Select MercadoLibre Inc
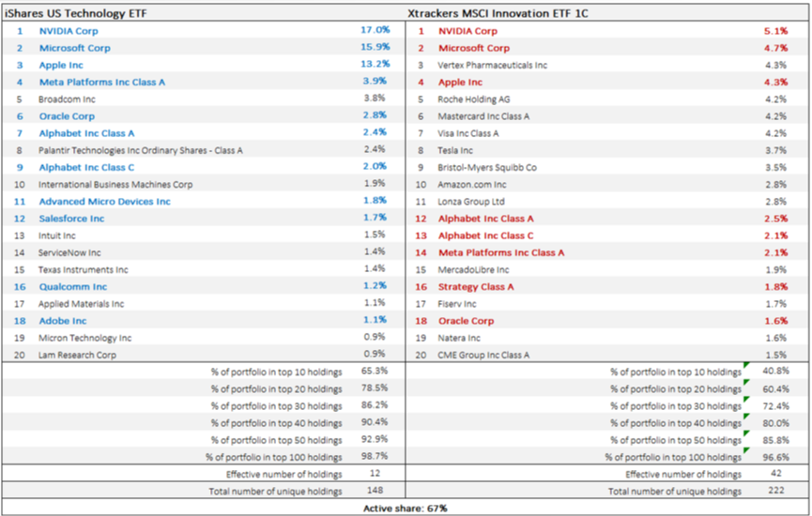This screenshot has height=516, width=812. [473, 269]
